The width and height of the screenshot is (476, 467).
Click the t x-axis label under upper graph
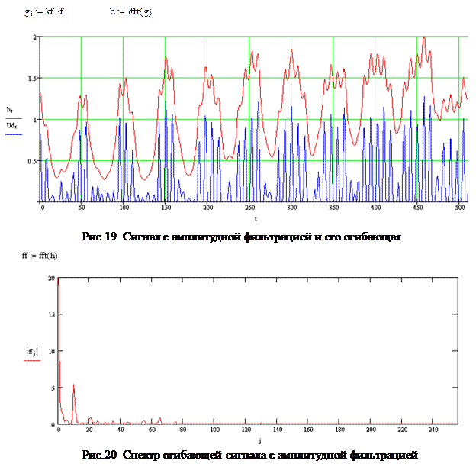tap(255, 217)
